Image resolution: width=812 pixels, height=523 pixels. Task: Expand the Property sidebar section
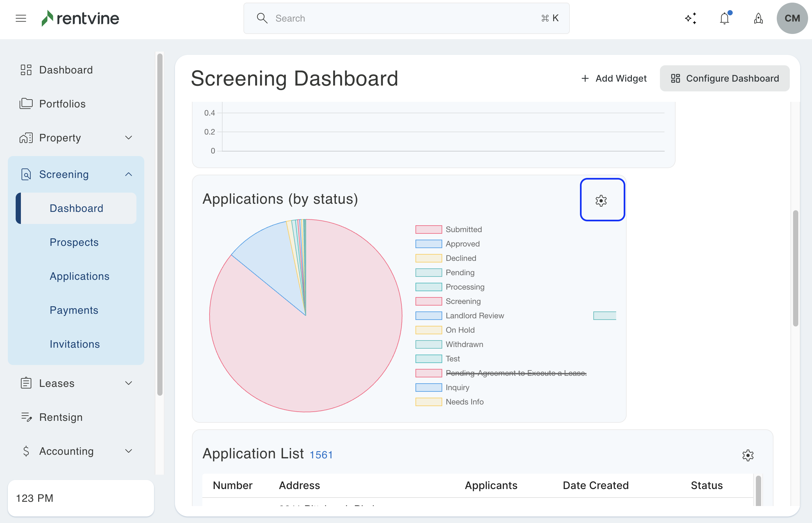(x=128, y=137)
